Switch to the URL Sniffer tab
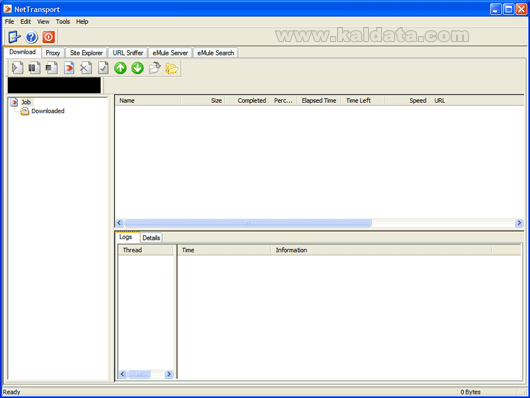This screenshot has height=398, width=530. (x=128, y=53)
